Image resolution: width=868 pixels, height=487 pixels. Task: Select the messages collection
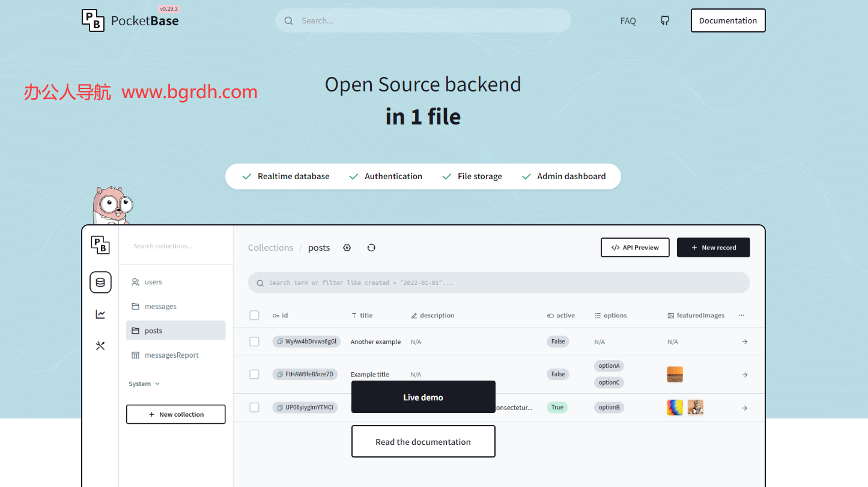tap(160, 307)
